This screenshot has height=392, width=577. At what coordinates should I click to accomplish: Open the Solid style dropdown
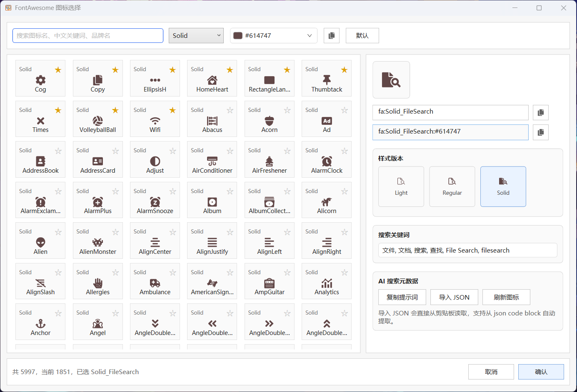point(196,36)
